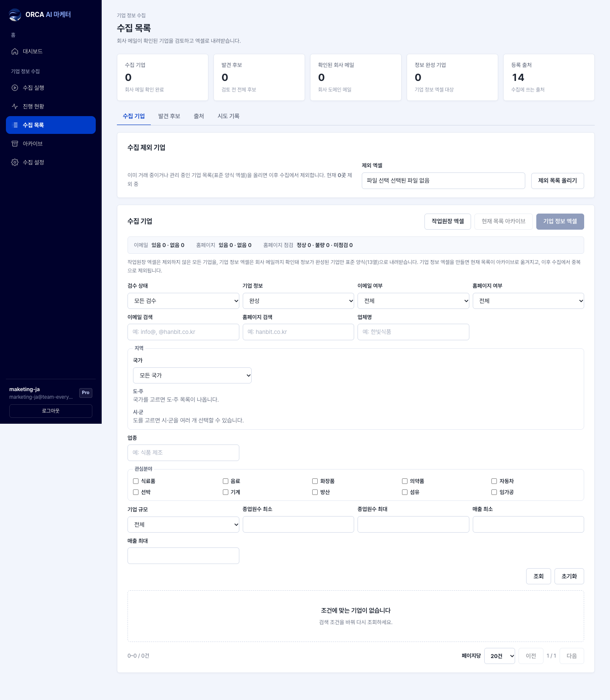The image size is (610, 700).
Task: Click the archive box icon beside 아카이브
Action: click(x=15, y=144)
